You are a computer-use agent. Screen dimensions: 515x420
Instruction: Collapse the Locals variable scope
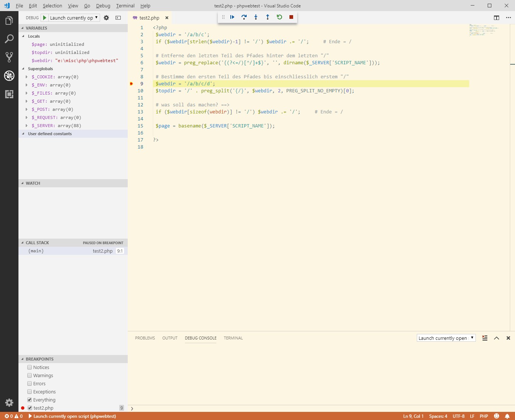click(x=23, y=36)
